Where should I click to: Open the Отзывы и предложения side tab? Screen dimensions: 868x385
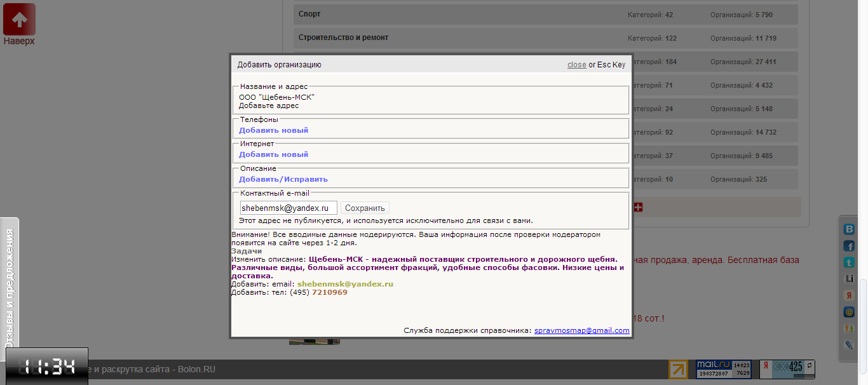click(x=9, y=290)
